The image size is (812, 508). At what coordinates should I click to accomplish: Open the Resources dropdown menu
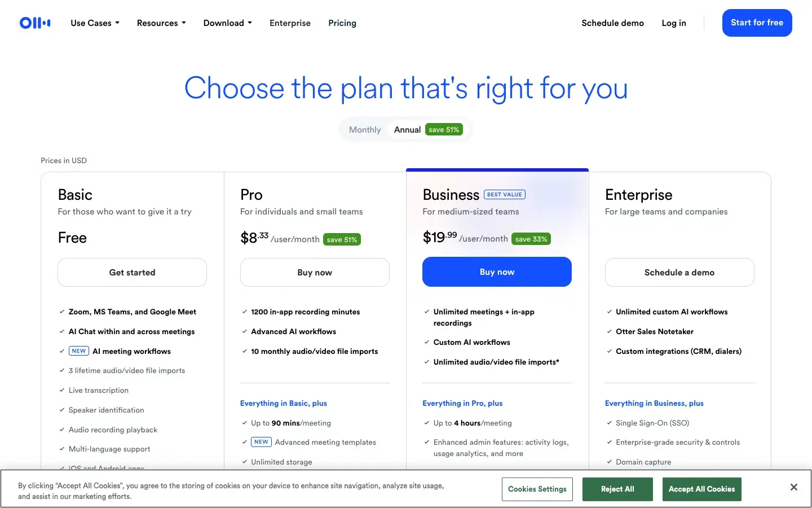point(161,23)
